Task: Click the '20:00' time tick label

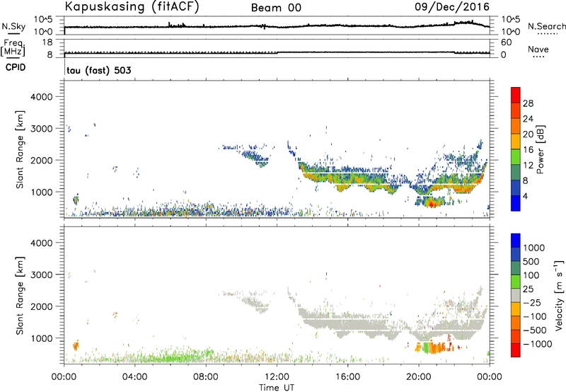Action: [x=419, y=377]
